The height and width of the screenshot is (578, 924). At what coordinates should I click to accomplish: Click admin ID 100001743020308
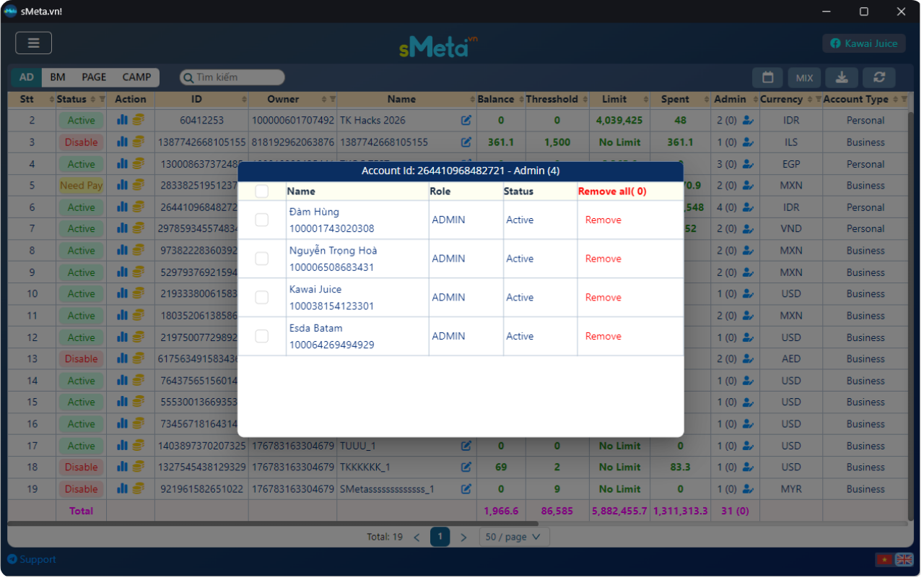click(x=332, y=229)
